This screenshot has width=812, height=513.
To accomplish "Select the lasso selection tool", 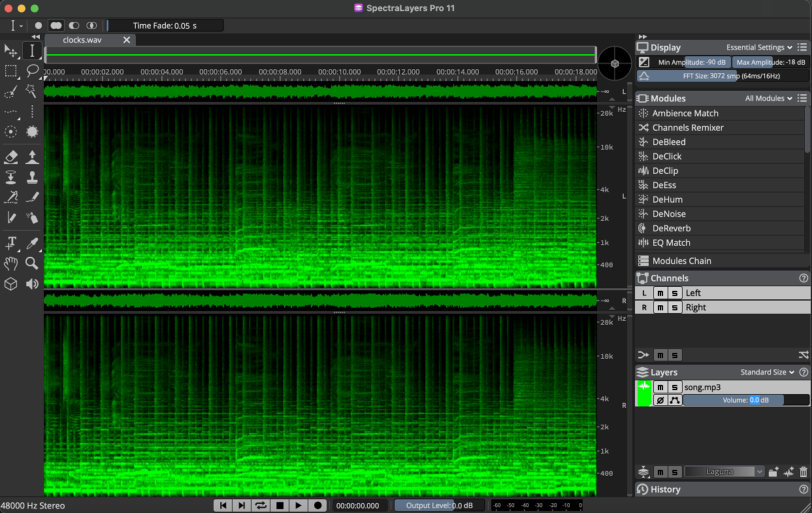I will (32, 71).
